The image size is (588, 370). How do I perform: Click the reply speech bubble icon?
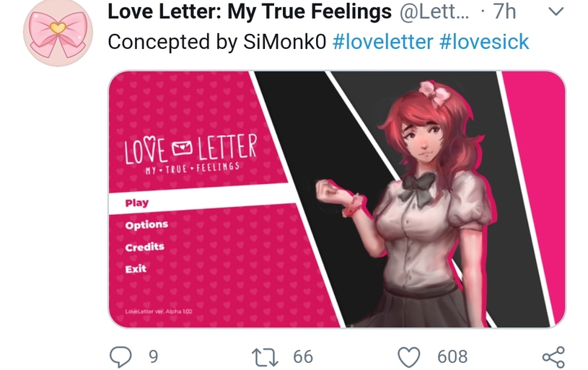(120, 356)
